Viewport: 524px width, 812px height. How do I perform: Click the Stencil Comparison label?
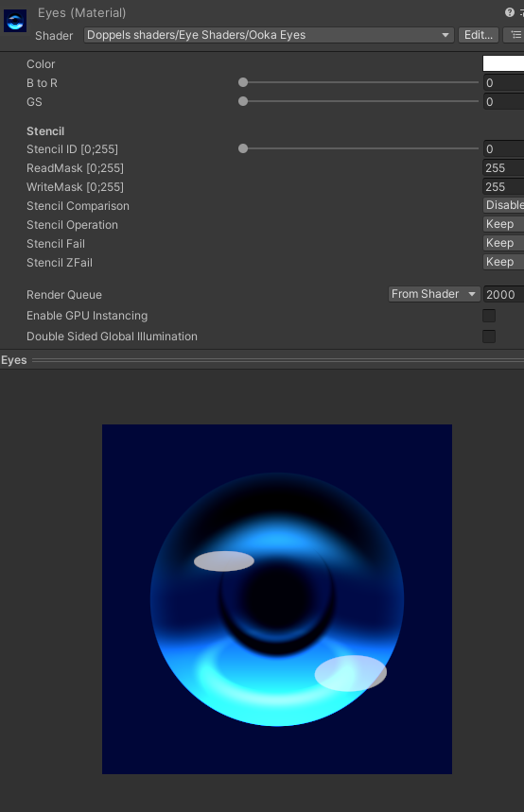point(78,205)
